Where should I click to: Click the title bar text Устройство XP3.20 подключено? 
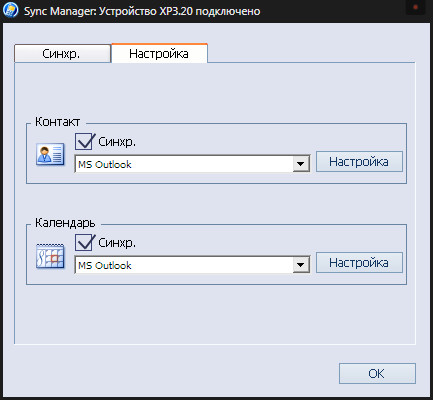(x=180, y=11)
